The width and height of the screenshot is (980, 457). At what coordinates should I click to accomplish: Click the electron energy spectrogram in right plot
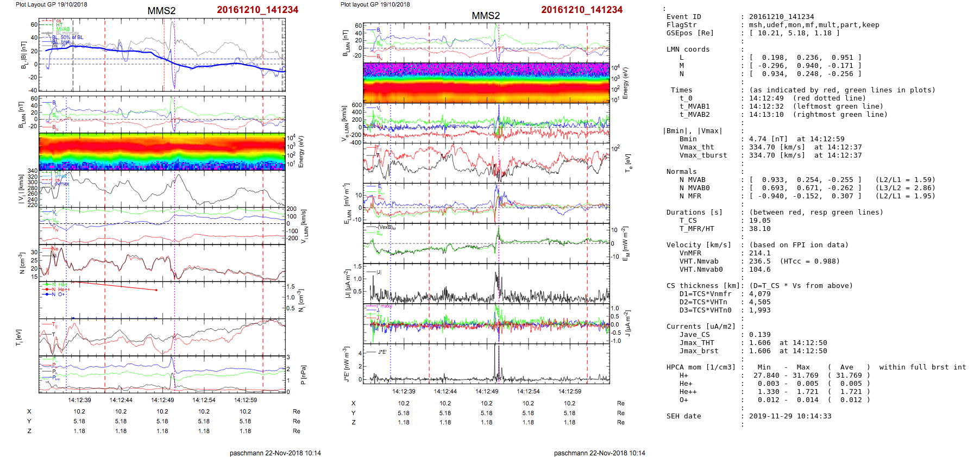[x=486, y=83]
